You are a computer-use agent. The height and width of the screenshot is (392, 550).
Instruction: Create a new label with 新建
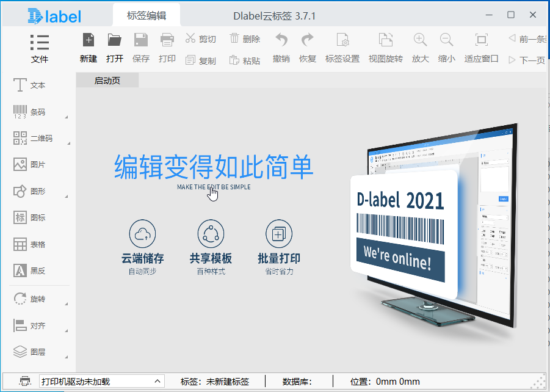click(89, 48)
